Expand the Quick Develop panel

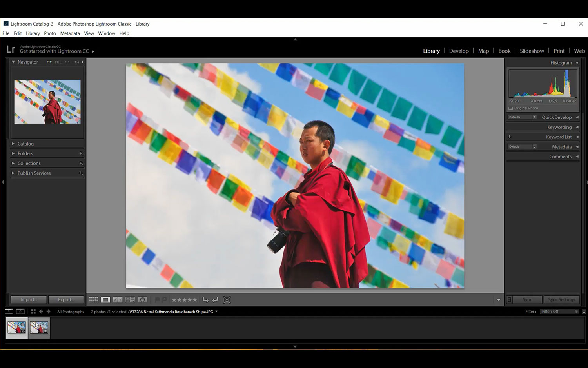(557, 117)
